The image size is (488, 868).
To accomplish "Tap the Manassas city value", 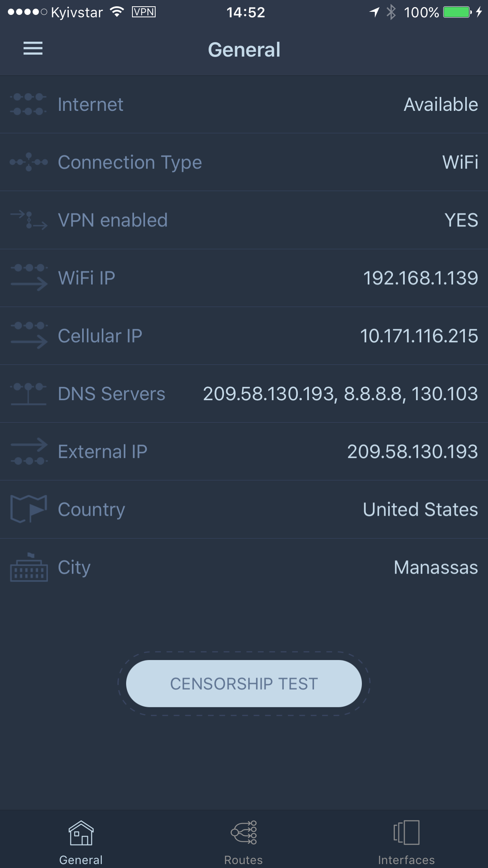I will tap(436, 567).
